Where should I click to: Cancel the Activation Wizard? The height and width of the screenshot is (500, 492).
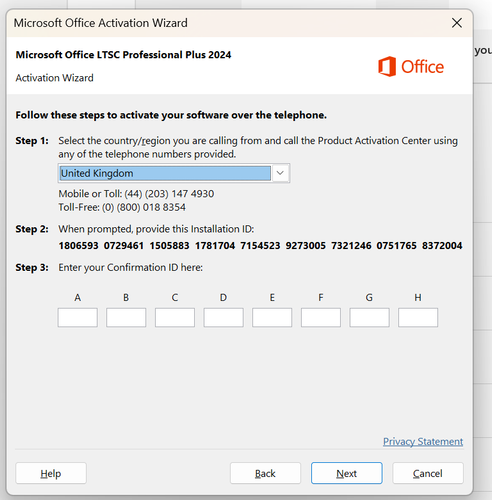pyautogui.click(x=428, y=473)
